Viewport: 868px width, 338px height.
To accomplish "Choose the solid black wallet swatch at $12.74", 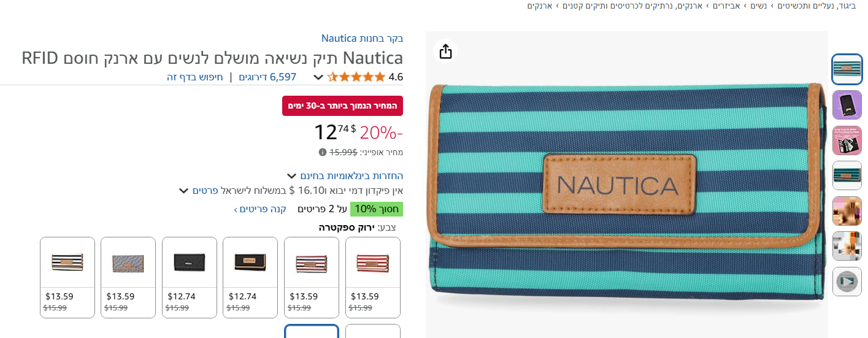I will click(190, 277).
